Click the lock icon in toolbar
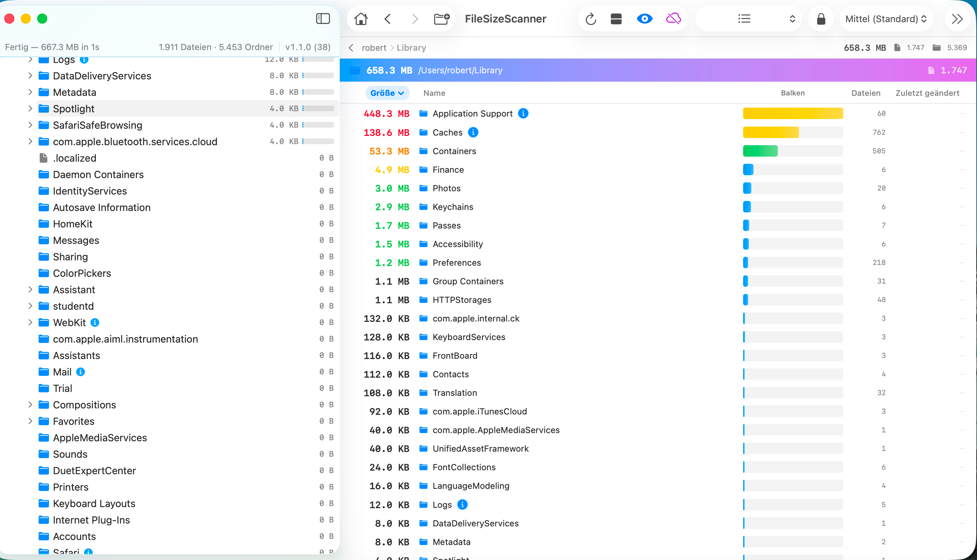 coord(821,19)
